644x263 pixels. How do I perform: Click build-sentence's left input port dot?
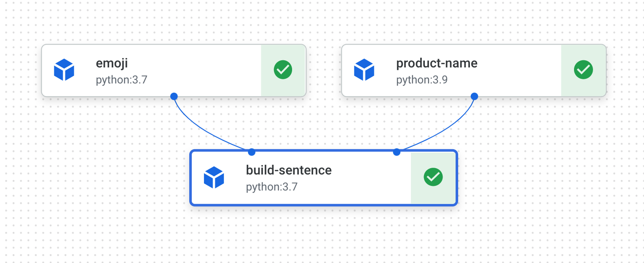click(x=252, y=152)
